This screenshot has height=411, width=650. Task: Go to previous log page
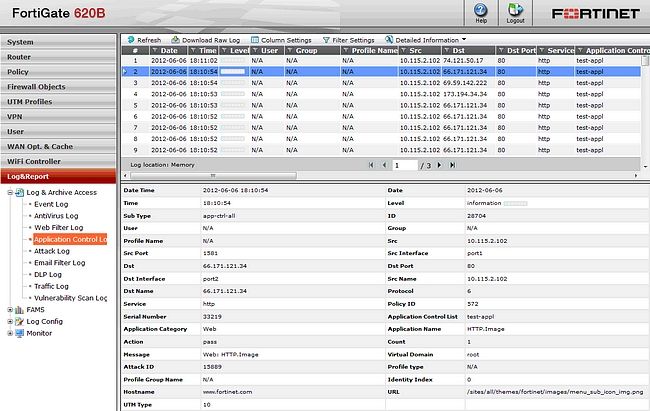[x=384, y=165]
